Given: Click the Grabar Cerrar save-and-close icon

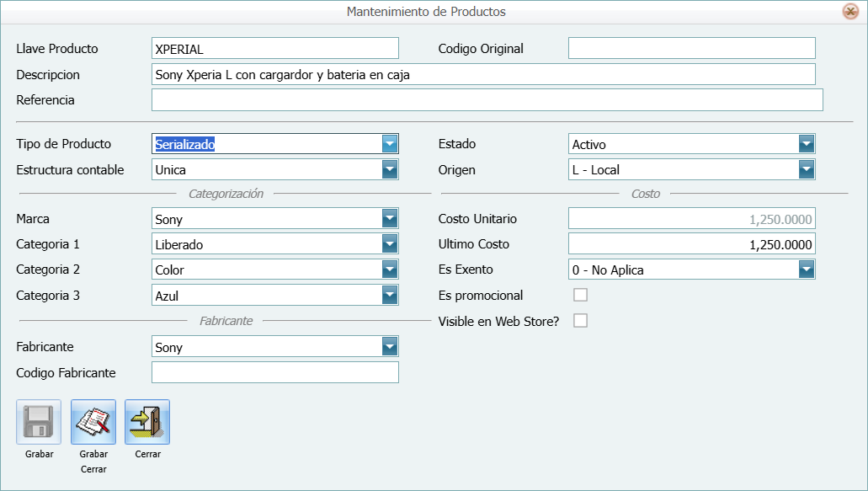Looking at the screenshot, I should 93,422.
